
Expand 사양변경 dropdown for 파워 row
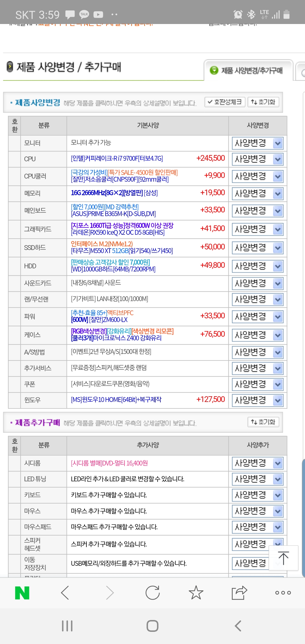click(x=258, y=317)
